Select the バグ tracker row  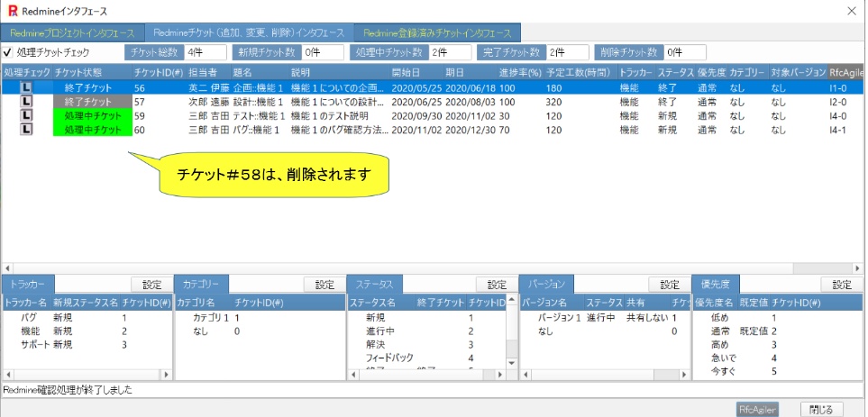click(x=87, y=318)
